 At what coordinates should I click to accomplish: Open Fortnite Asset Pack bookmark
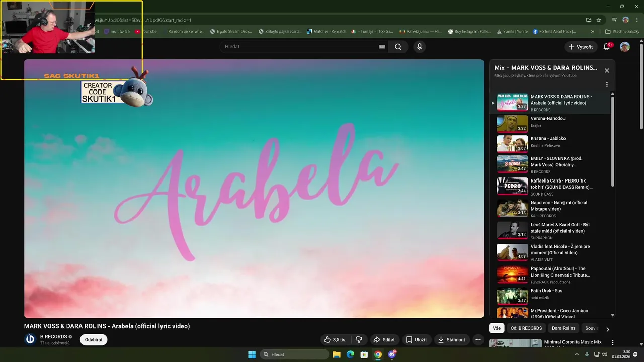(554, 31)
